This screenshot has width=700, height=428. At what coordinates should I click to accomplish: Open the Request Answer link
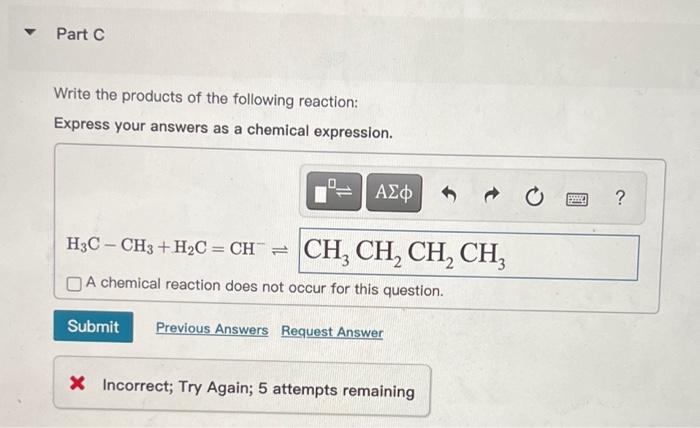[332, 332]
